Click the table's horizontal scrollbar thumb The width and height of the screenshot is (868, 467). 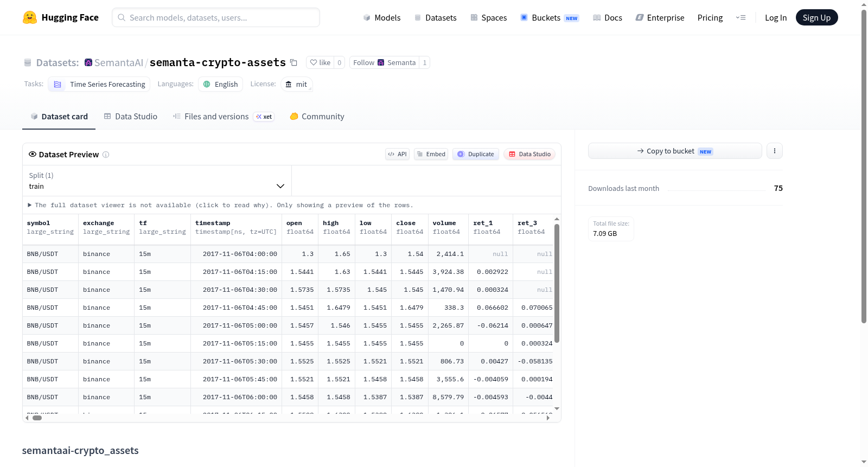pos(37,418)
